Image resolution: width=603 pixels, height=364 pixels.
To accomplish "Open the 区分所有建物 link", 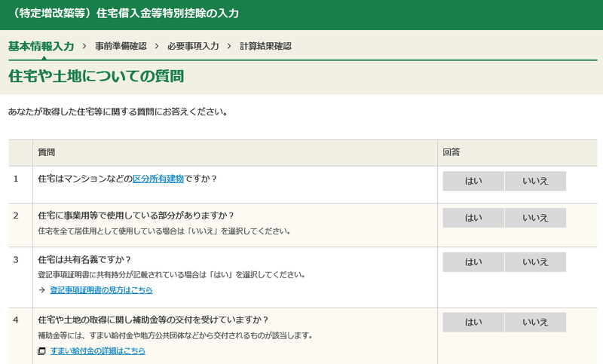I will [158, 179].
